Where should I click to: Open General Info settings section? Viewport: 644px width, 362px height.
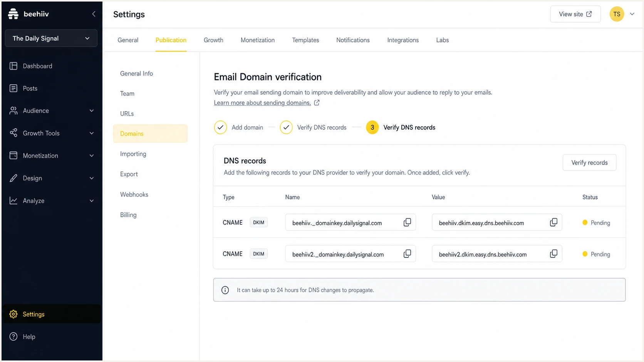click(136, 73)
